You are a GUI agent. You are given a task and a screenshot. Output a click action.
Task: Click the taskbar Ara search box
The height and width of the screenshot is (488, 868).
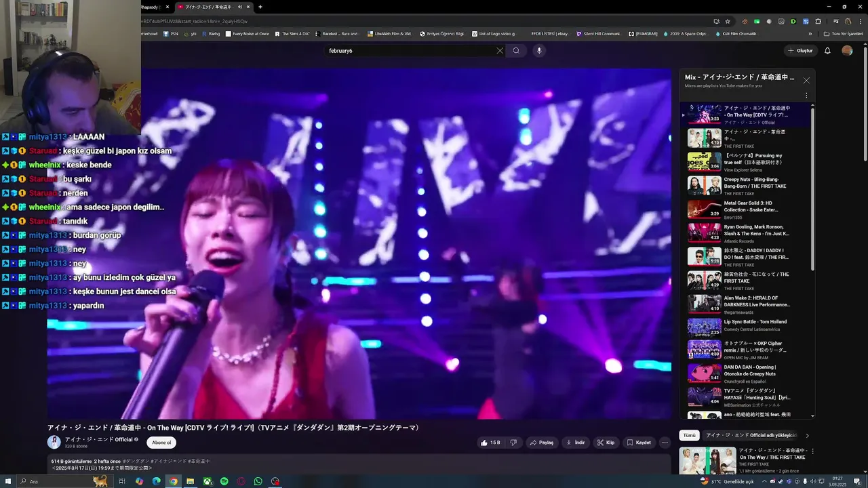(64, 481)
